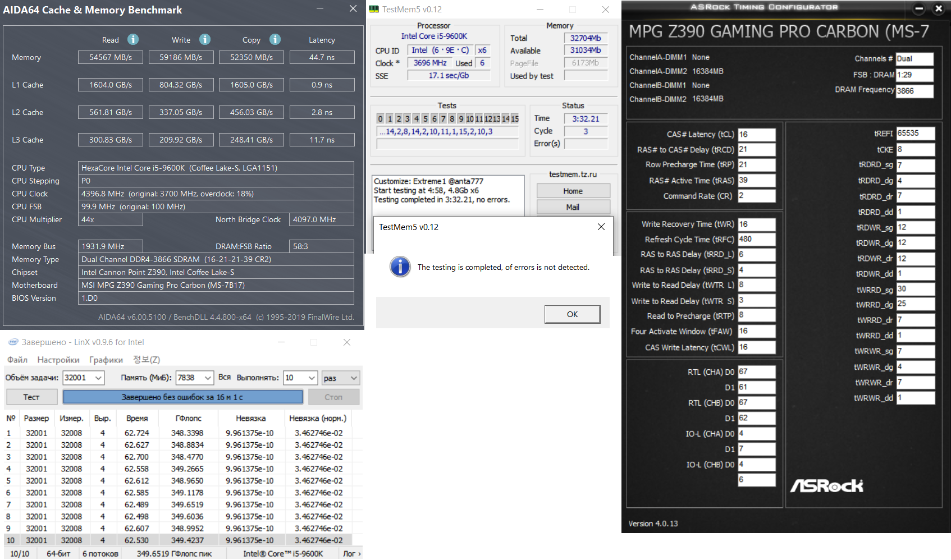Click the L1 Cache Write value 804.32 GB/s
951x560 pixels.
181,85
